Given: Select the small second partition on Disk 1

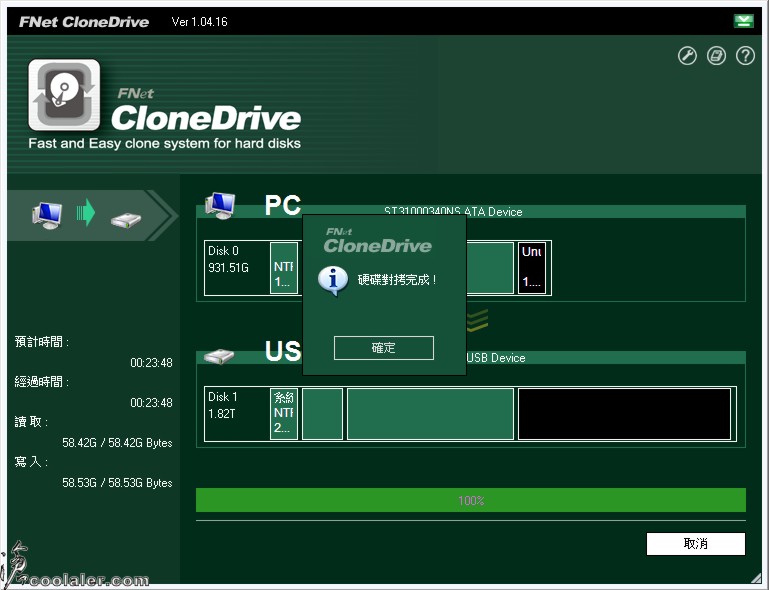Looking at the screenshot, I should tap(322, 413).
